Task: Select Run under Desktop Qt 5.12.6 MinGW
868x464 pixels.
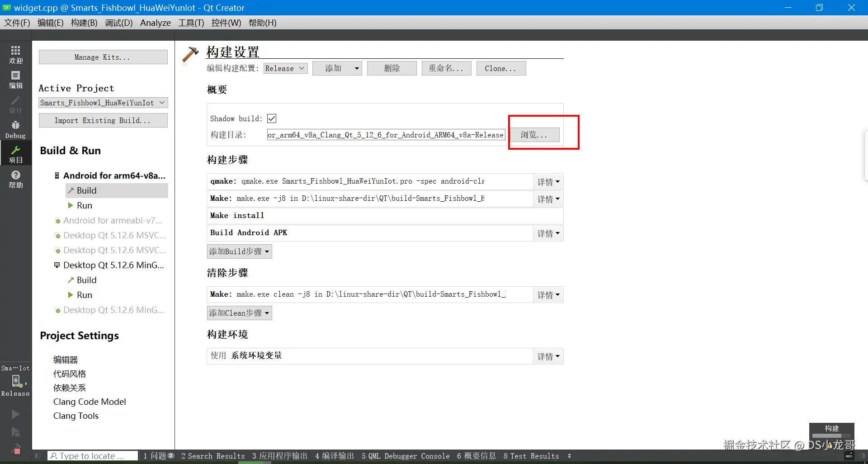Action: click(x=85, y=295)
